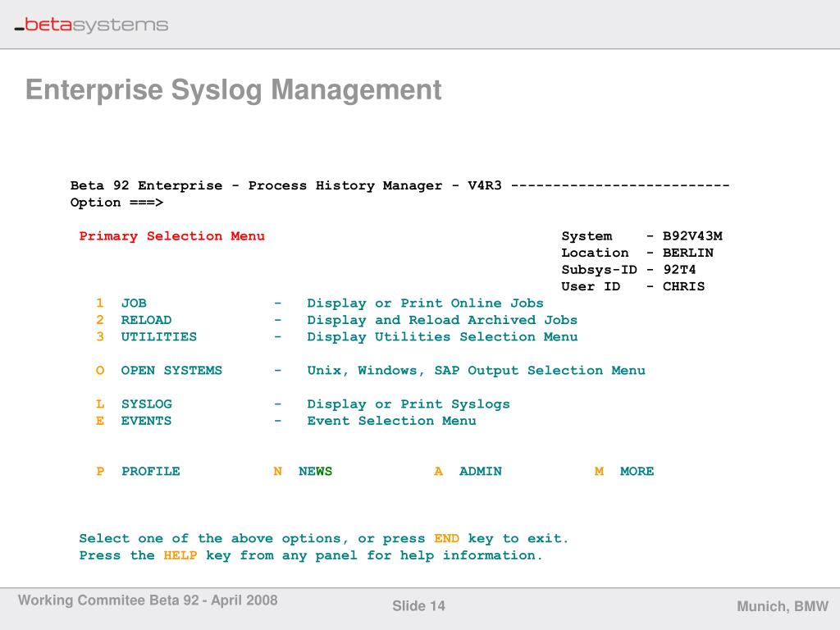Image resolution: width=840 pixels, height=630 pixels.
Task: Click the panel title 'Beta 92 Enterprise' line
Action: [x=399, y=185]
